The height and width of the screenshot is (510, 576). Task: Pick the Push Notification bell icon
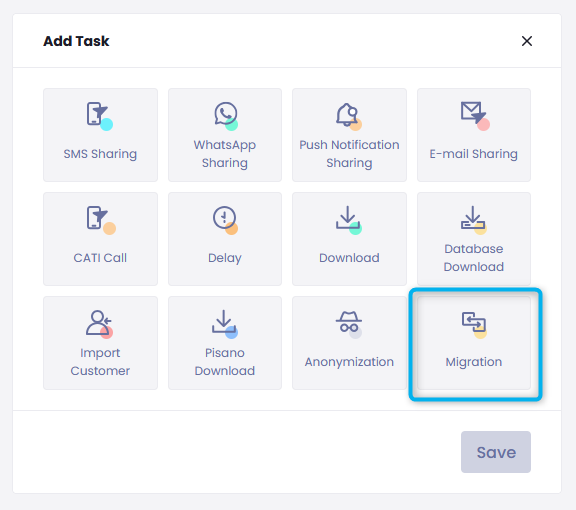click(349, 116)
